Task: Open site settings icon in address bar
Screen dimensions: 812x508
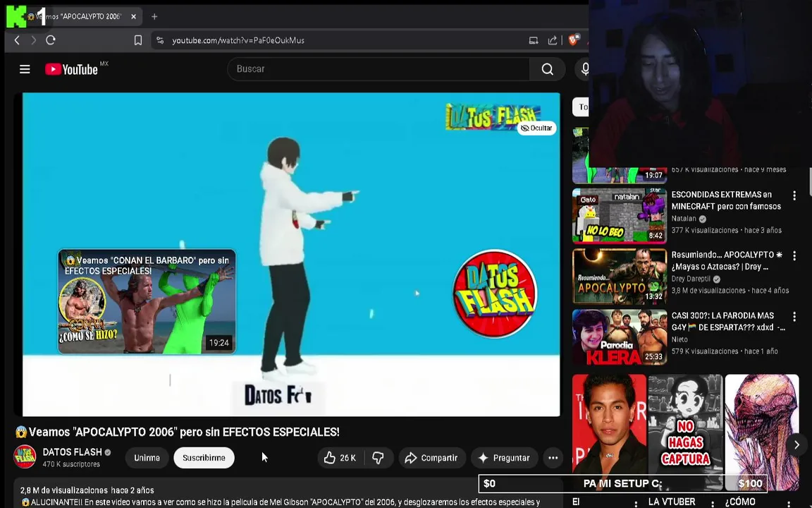Action: (x=160, y=40)
